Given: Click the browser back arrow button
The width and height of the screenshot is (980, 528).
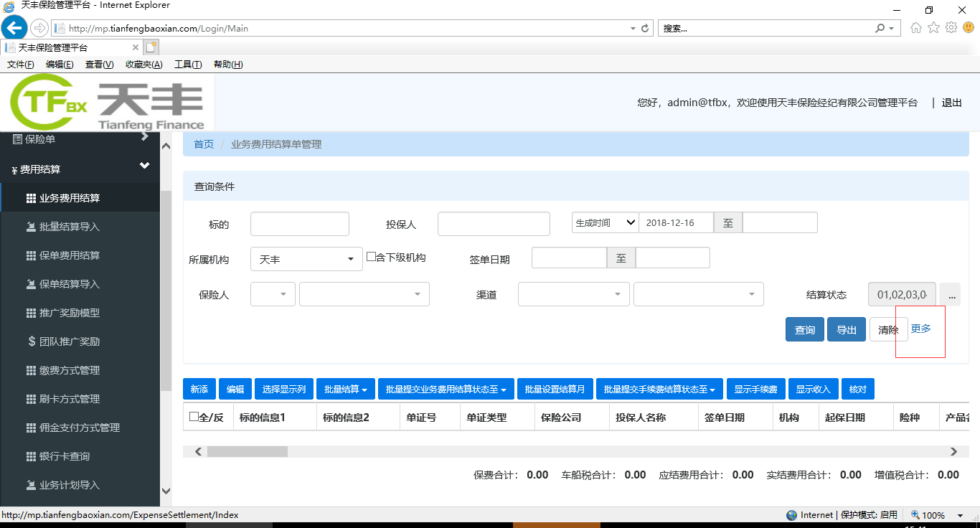Looking at the screenshot, I should pos(14,28).
